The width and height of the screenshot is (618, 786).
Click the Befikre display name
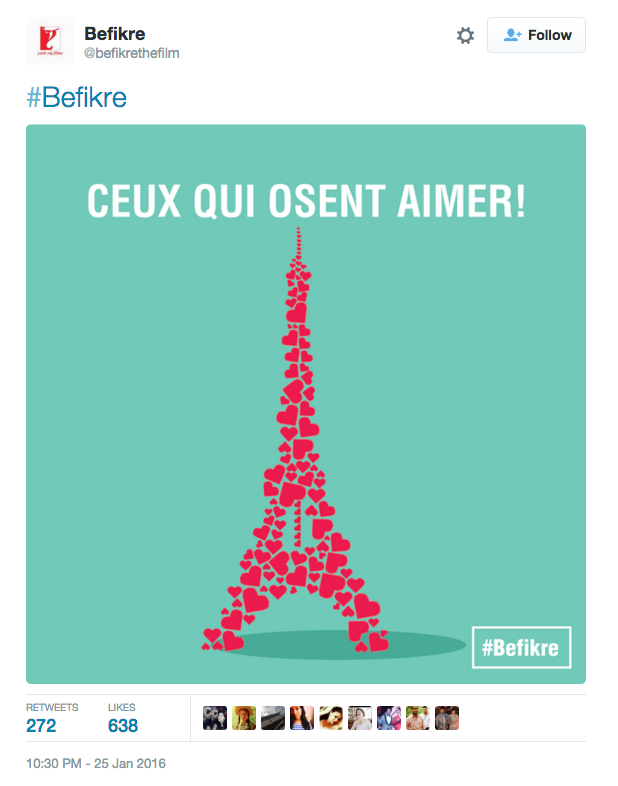tap(115, 34)
